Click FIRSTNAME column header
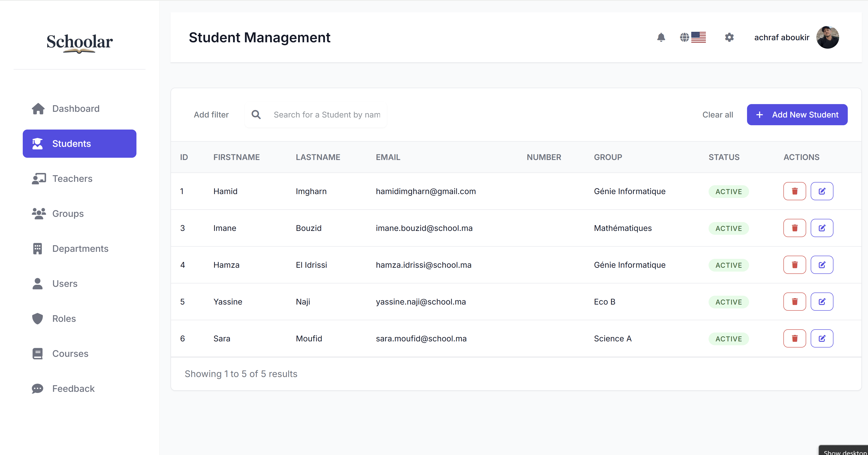The width and height of the screenshot is (868, 455). (x=236, y=157)
